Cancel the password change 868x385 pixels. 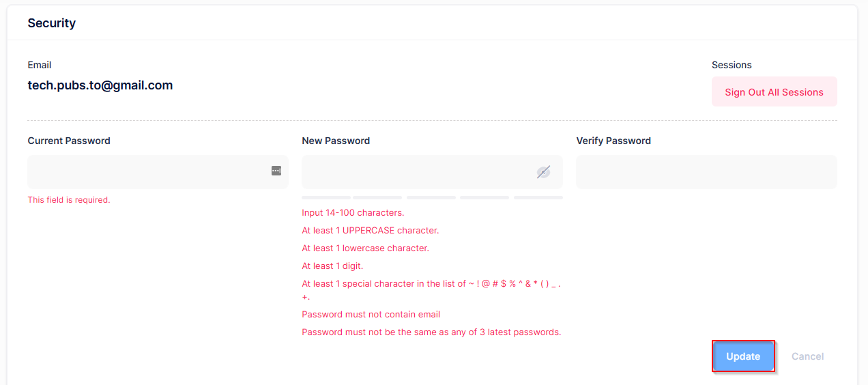coord(807,356)
